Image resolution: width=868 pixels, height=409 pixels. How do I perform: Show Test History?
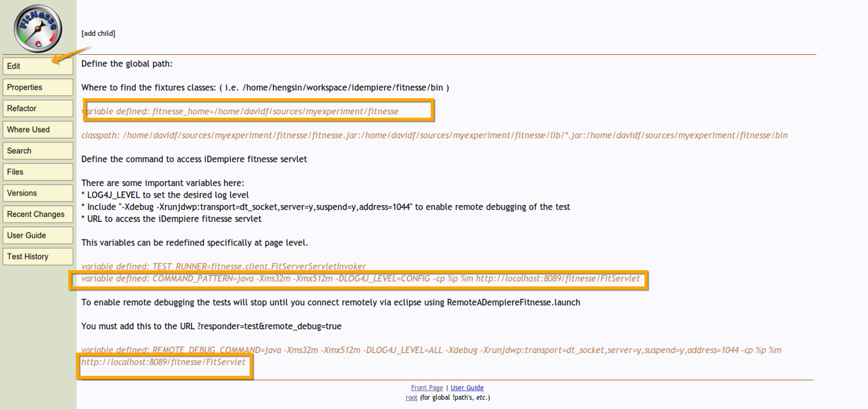point(38,256)
